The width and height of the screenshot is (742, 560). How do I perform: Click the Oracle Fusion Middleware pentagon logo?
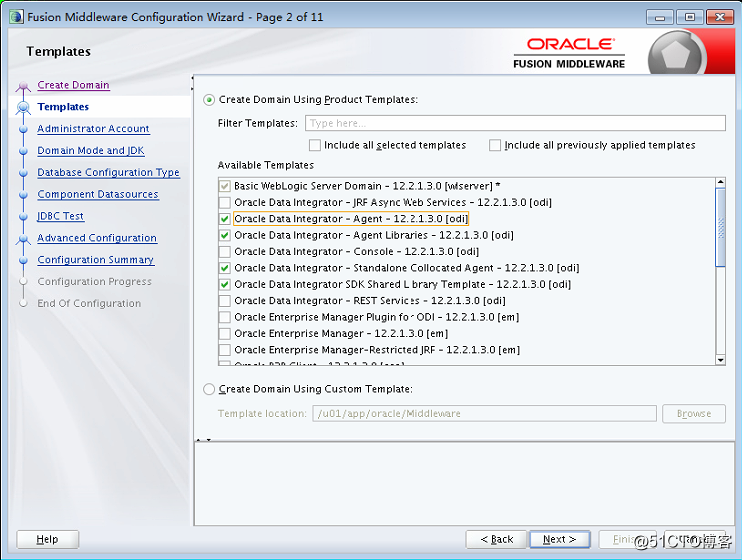coord(676,53)
